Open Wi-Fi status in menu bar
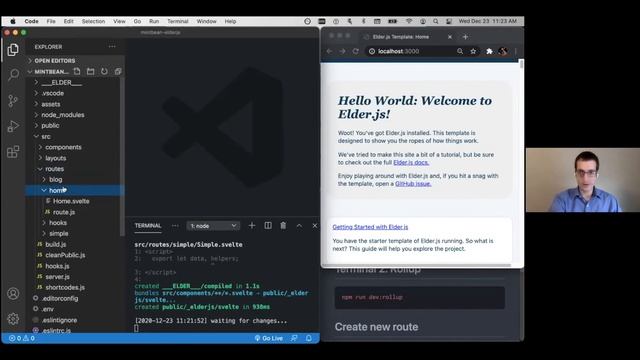Screen dimensions: 640x360 [409, 21]
